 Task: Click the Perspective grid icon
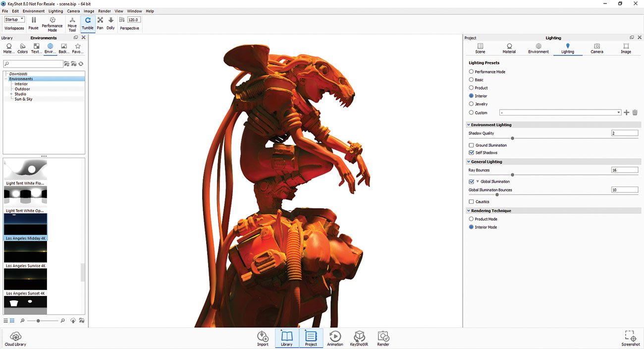pos(122,20)
